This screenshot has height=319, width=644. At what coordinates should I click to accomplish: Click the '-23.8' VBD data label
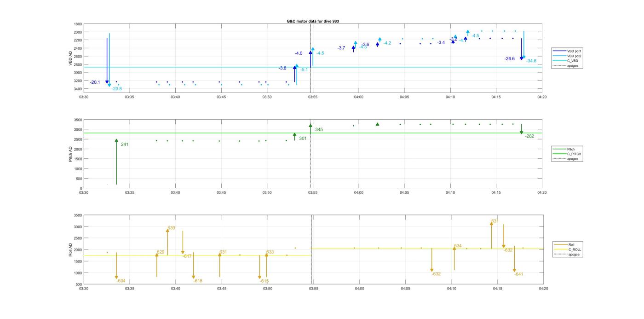pos(116,88)
